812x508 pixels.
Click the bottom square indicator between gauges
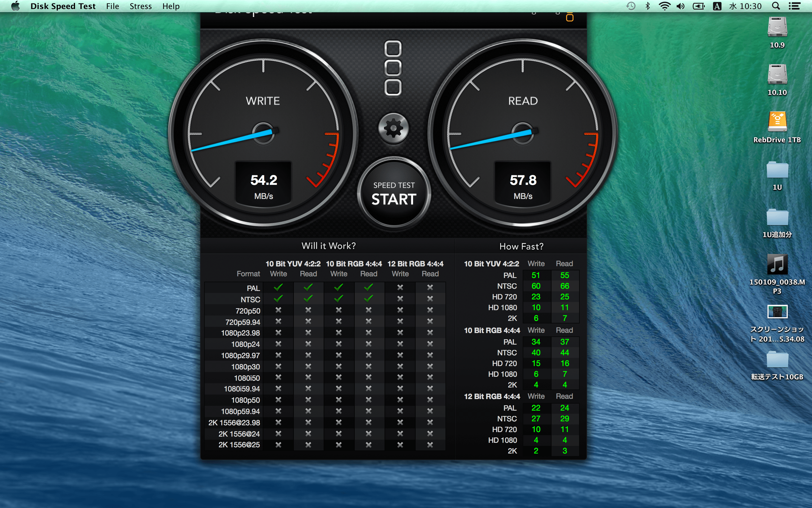(393, 88)
